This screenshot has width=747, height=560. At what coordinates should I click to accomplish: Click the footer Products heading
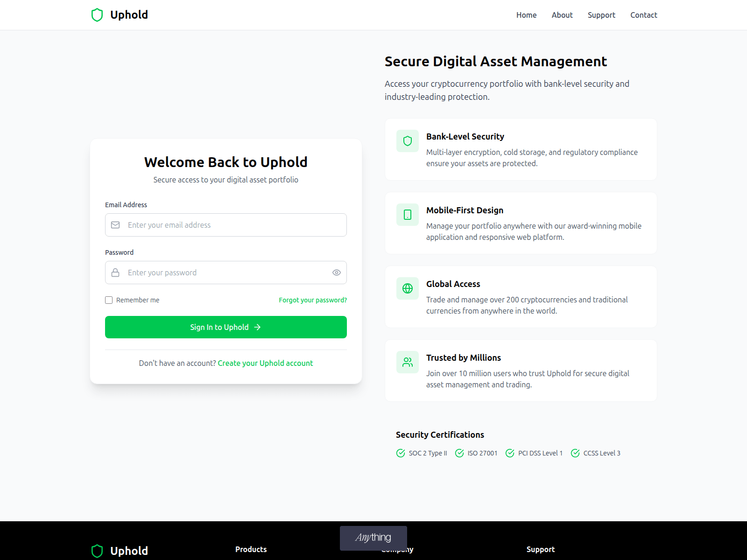(x=251, y=549)
